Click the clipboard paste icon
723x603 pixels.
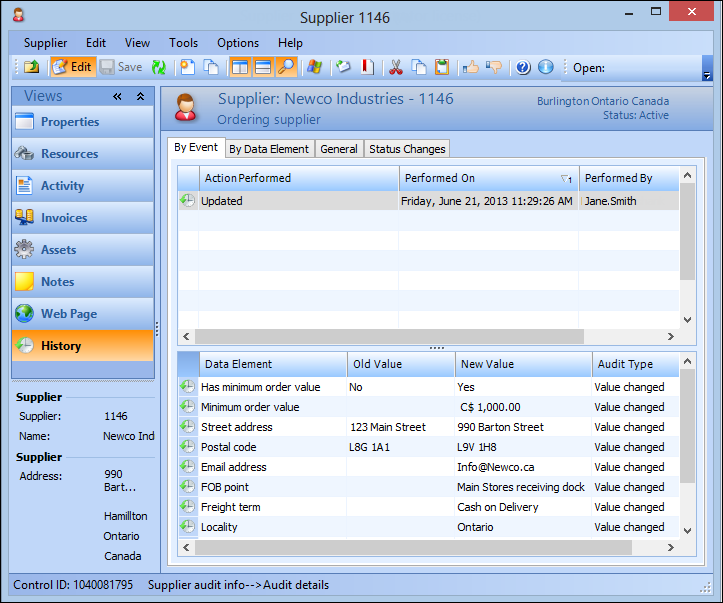[441, 68]
